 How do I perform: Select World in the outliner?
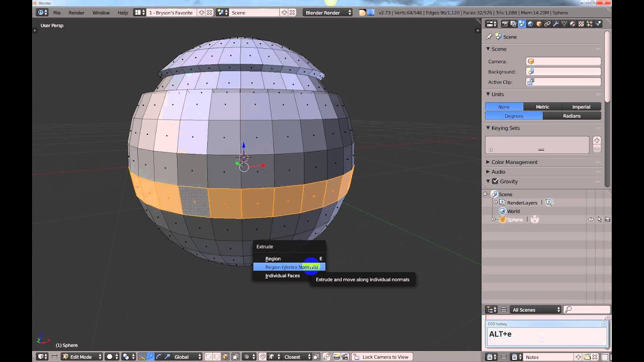[x=513, y=211]
